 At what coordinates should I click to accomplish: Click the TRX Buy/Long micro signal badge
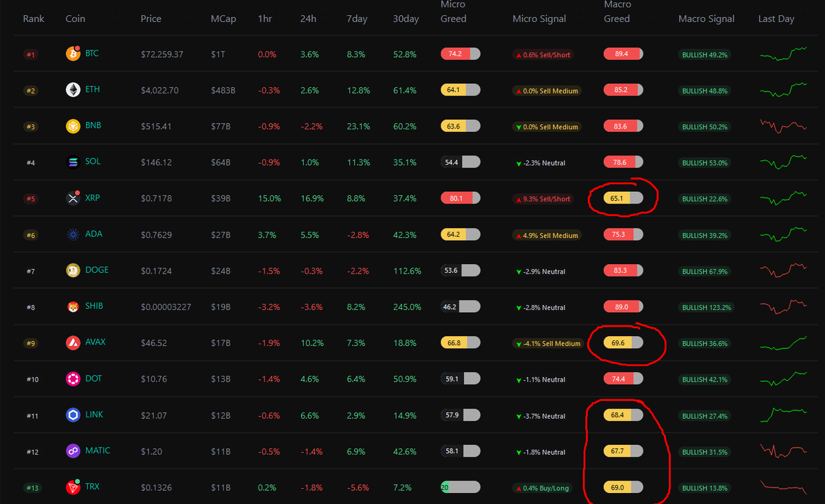pyautogui.click(x=543, y=487)
